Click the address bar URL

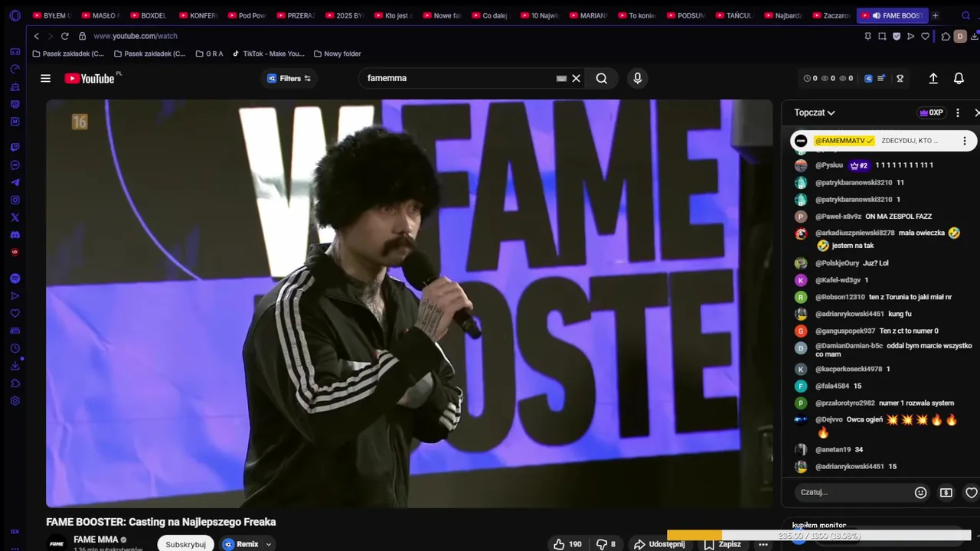coord(136,36)
